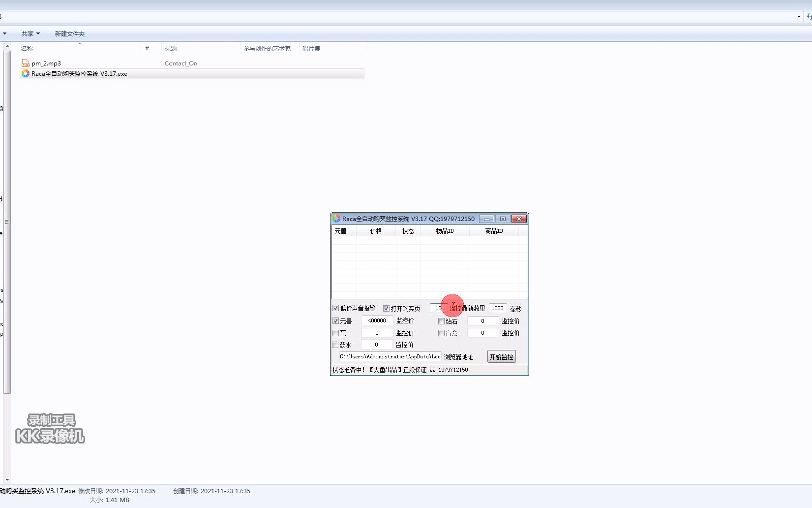This screenshot has height=508, width=812.
Task: Toggle the 低价声音报警 checkbox
Action: pos(336,308)
